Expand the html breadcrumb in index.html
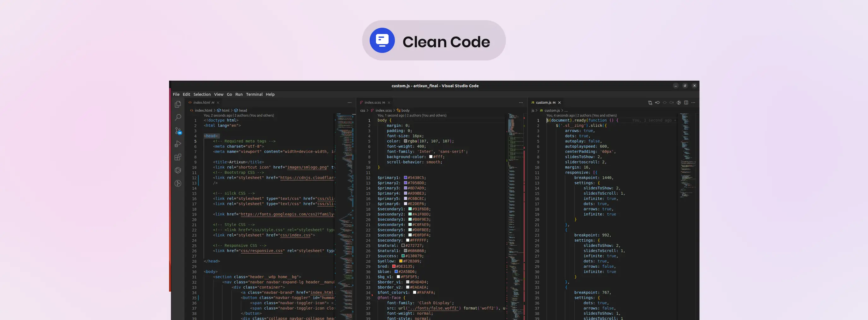 pyautogui.click(x=223, y=110)
